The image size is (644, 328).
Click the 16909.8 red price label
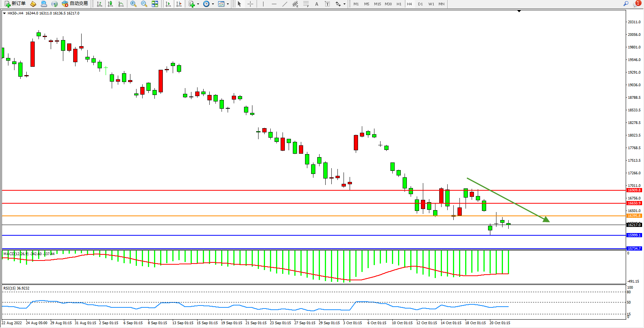click(x=634, y=190)
